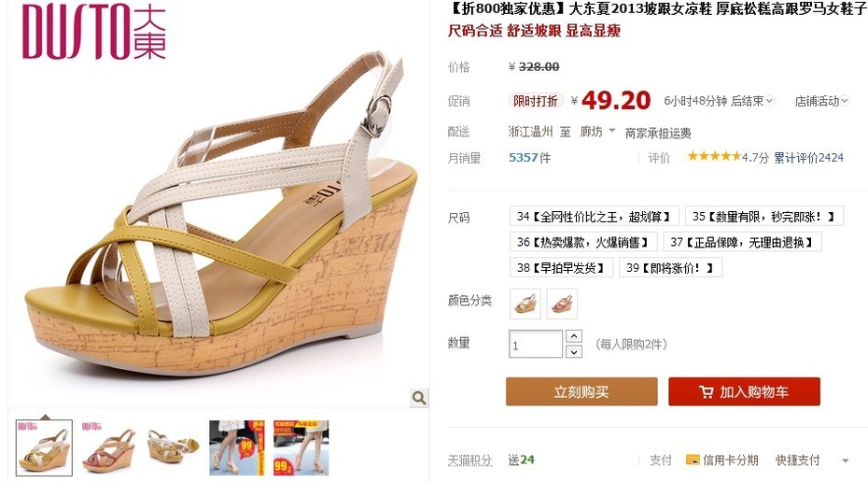This screenshot has height=482, width=868.
Task: Select the yellow sandal color swatch
Action: 525,304
